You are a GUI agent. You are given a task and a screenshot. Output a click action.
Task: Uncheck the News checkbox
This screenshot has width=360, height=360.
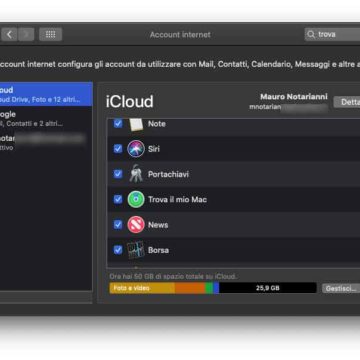pyautogui.click(x=118, y=225)
